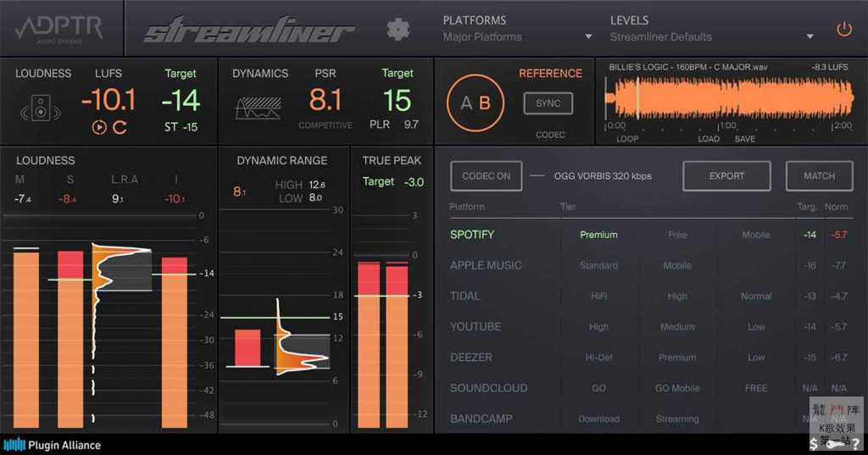
Task: Click the 8.1 PSR readout
Action: (325, 101)
